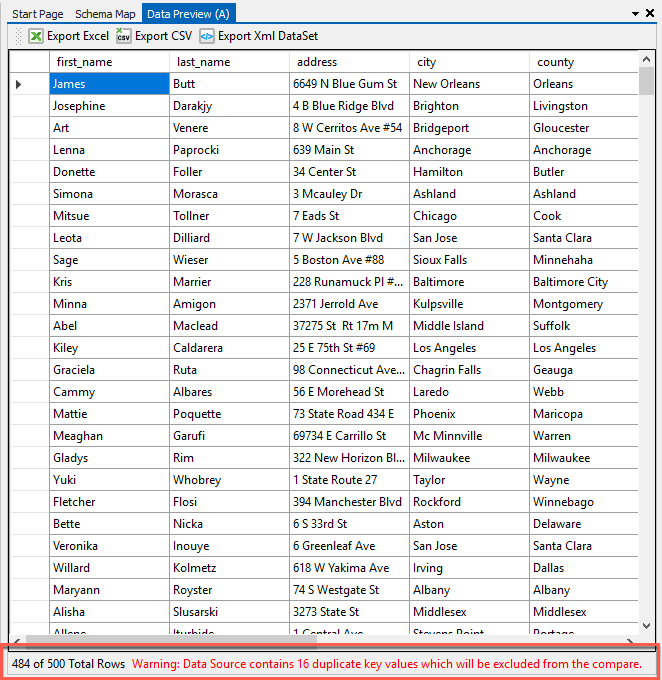
Task: Click the Export Xml DataSet label
Action: [268, 36]
